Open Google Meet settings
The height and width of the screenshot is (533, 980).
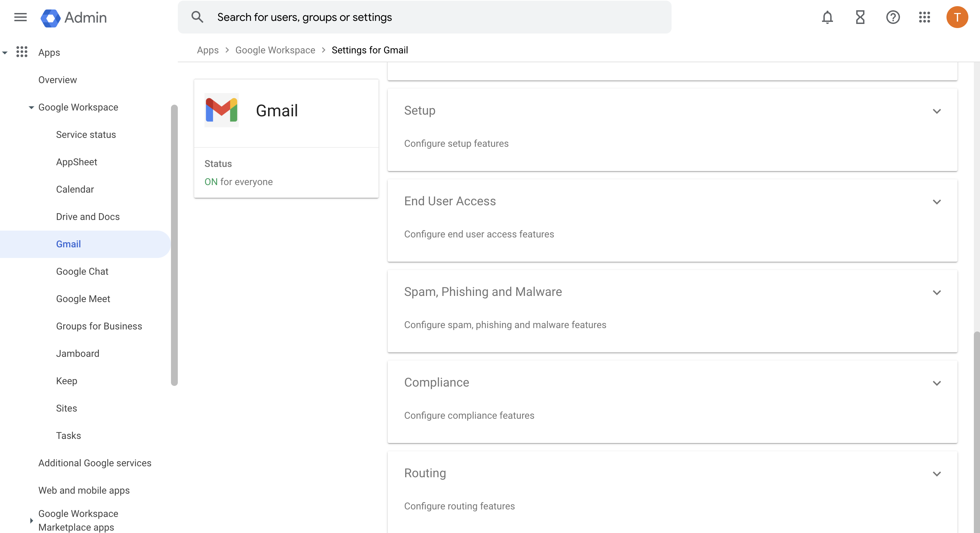coord(83,299)
